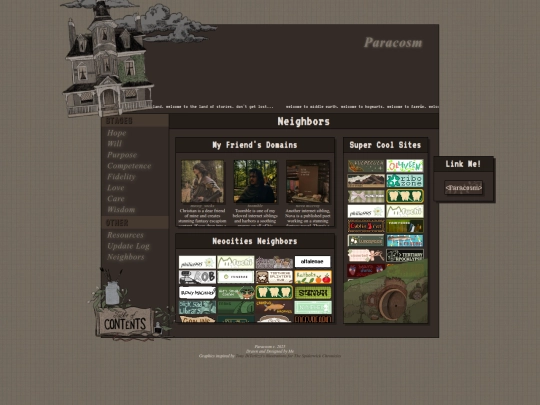Click the pink bow plaid badge
This screenshot has width=540, height=405.
[366, 196]
